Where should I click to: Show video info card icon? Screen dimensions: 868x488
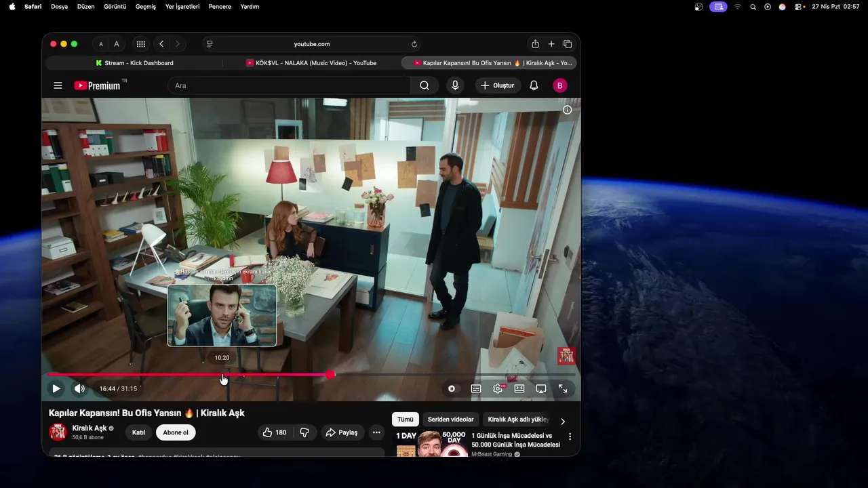coord(568,110)
